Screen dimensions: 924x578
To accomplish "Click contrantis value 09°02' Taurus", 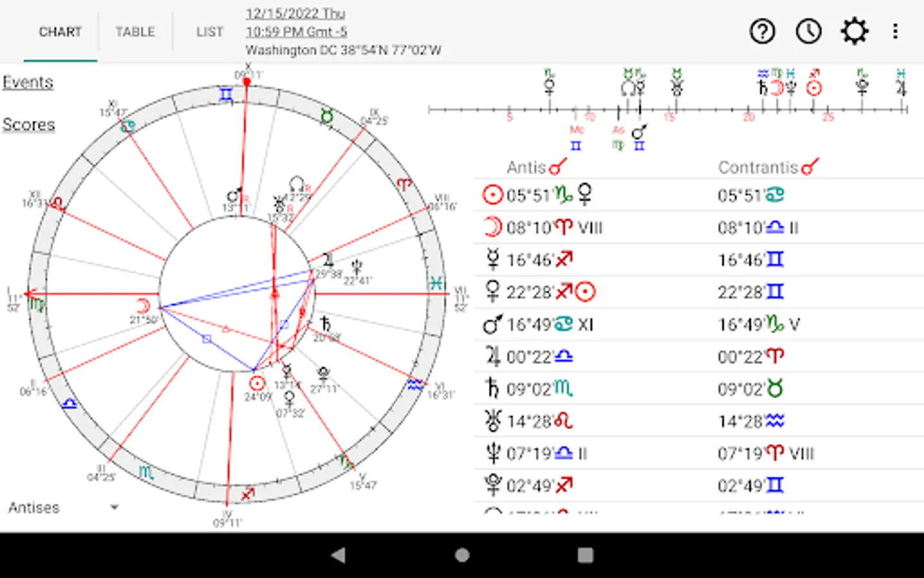I will 751,389.
